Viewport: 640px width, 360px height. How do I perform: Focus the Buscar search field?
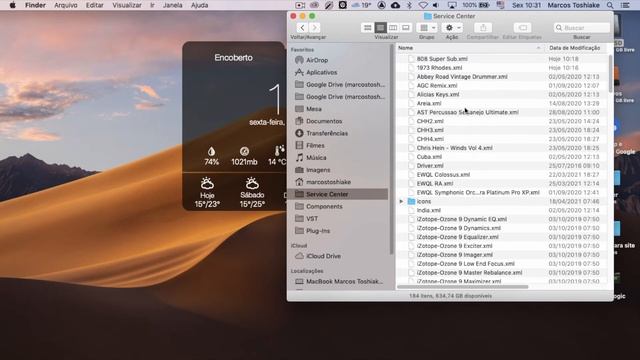(582, 28)
